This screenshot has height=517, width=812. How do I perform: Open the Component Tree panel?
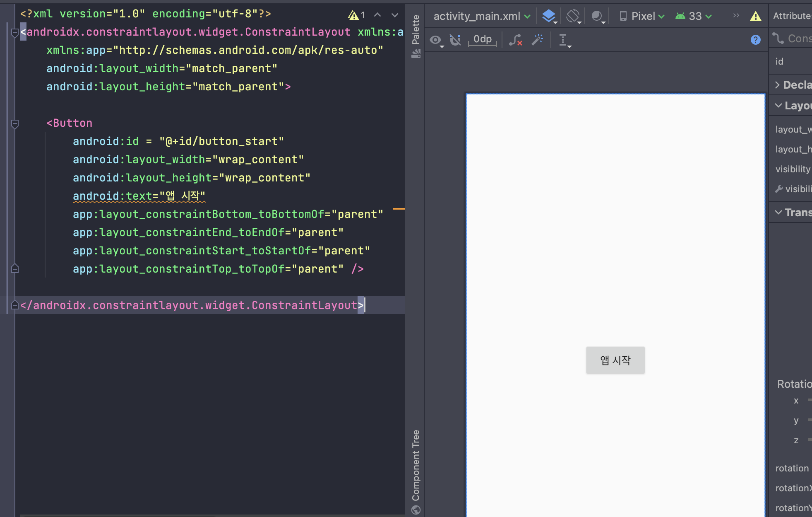coord(416,472)
